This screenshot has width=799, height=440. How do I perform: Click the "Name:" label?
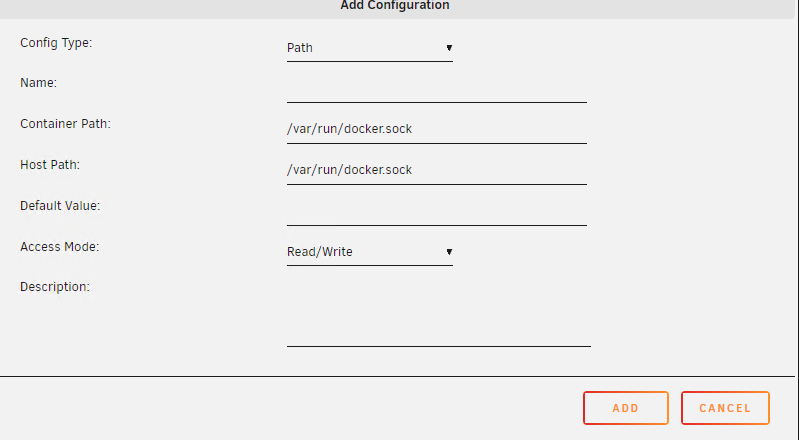[x=39, y=83]
